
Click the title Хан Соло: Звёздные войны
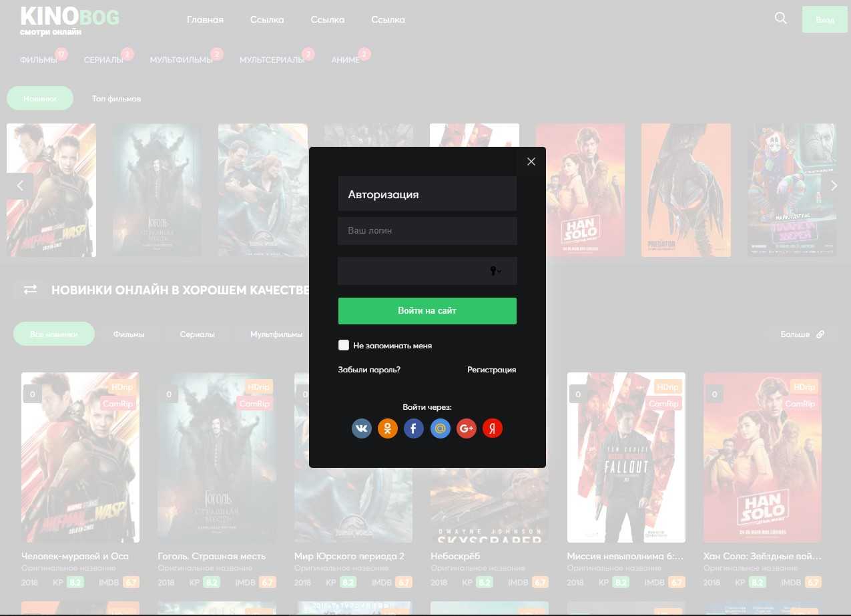point(763,556)
